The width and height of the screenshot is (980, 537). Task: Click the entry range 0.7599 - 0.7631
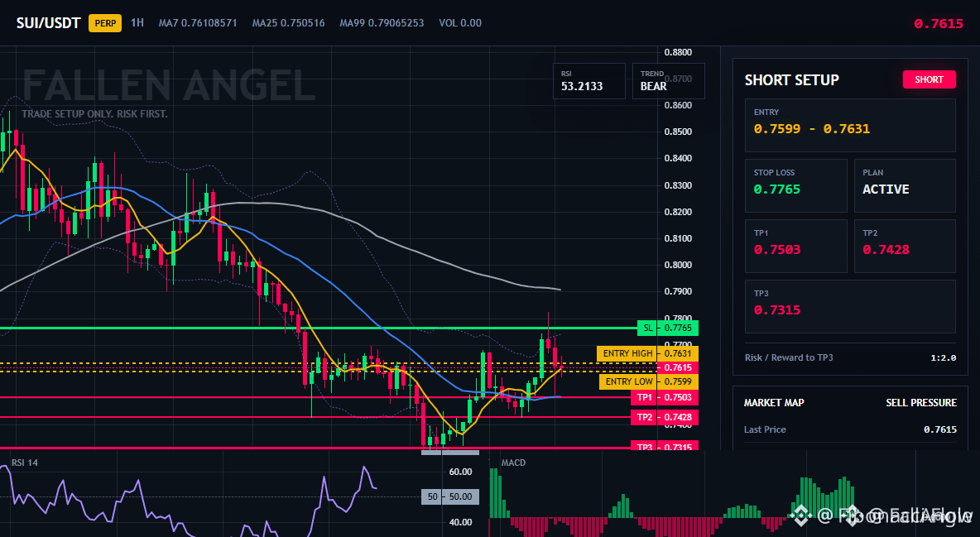811,129
